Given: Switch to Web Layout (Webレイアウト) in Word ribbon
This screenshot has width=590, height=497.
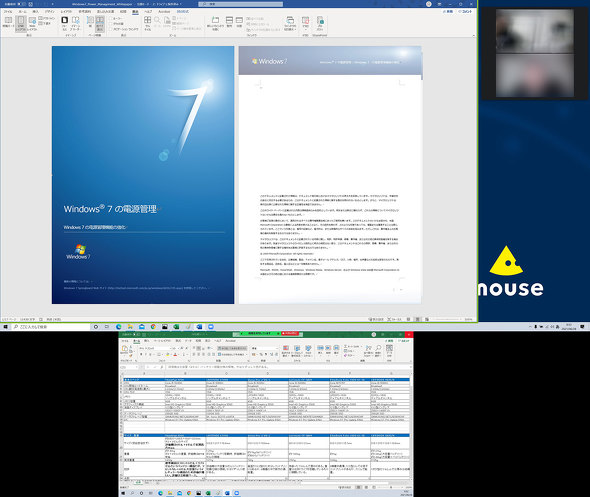Looking at the screenshot, I should (32, 24).
